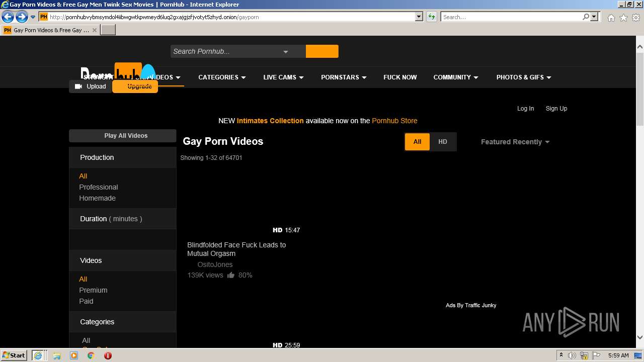Click the Upload button with camera icon

91,86
